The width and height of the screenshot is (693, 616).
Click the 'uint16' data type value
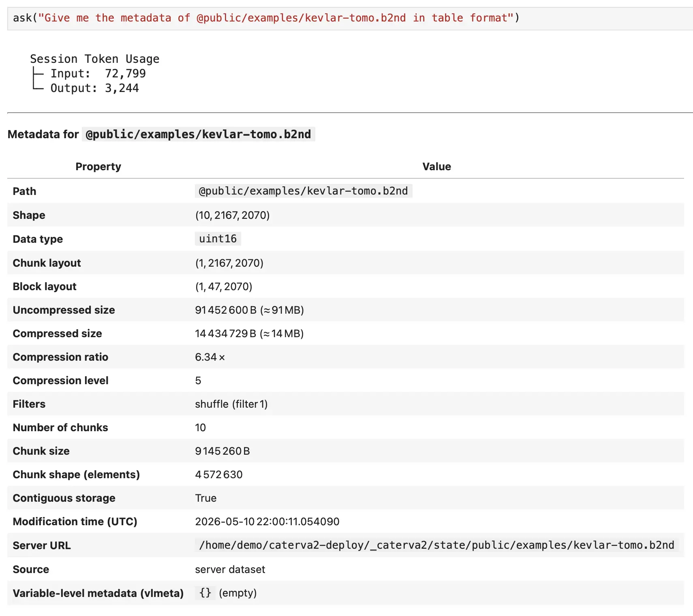pyautogui.click(x=218, y=239)
